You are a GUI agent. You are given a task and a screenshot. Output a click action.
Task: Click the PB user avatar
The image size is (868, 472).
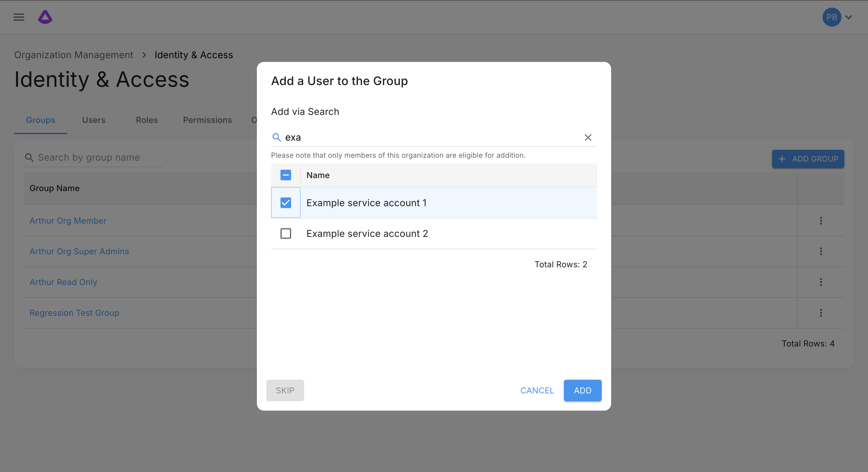(831, 17)
